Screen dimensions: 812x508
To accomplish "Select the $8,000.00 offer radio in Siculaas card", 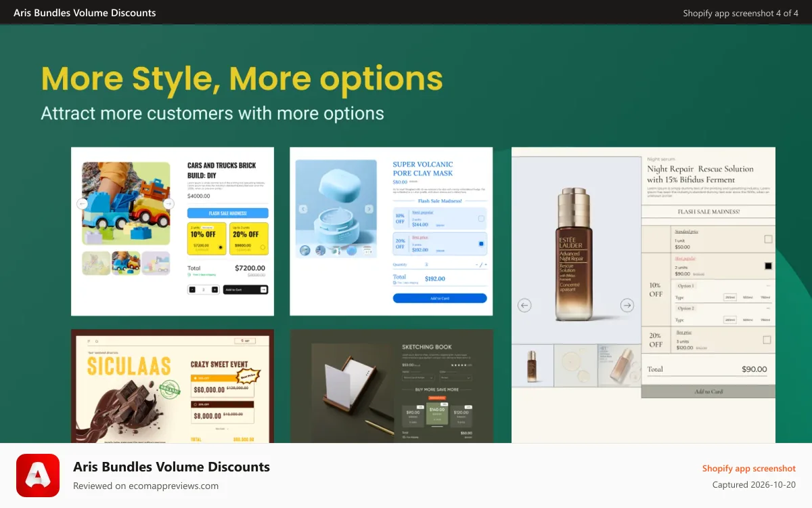I will pyautogui.click(x=196, y=404).
